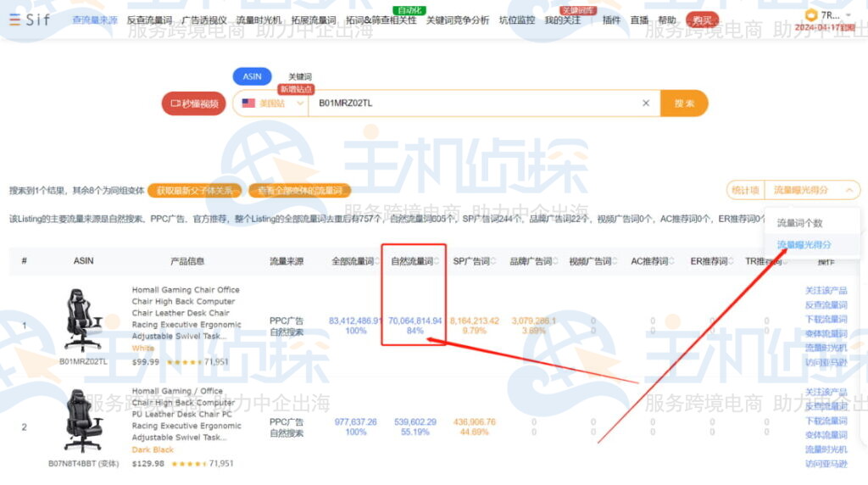Switch to the 关键词 search tab
Viewport: 868px width, 485px height.
point(299,76)
